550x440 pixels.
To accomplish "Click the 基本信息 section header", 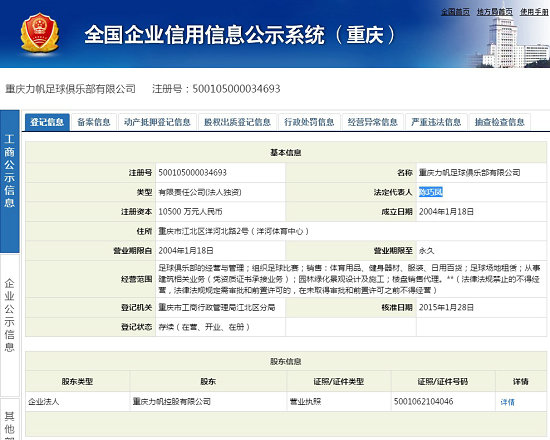I will point(286,153).
